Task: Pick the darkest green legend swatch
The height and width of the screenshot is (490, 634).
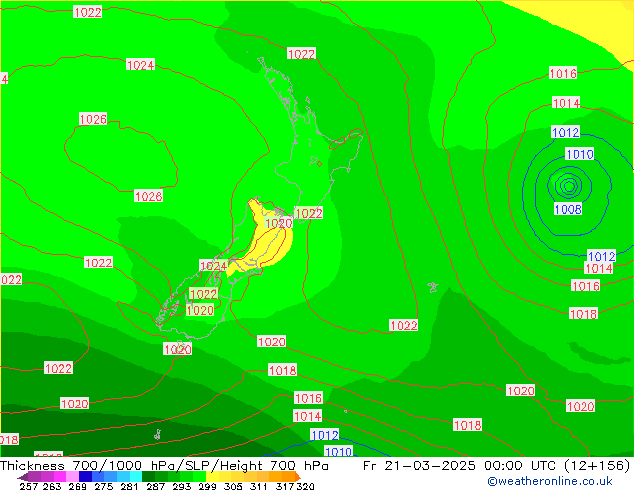Action: [x=148, y=476]
